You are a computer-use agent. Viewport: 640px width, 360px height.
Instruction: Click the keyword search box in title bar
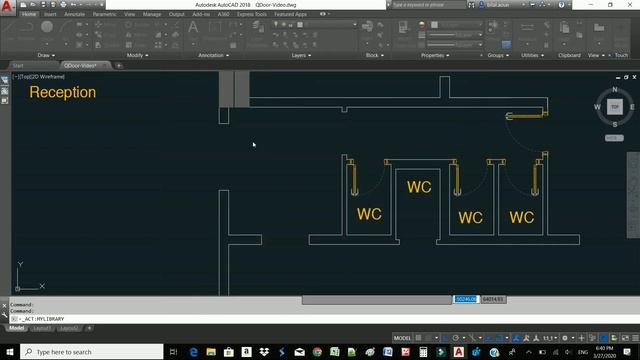428,5
